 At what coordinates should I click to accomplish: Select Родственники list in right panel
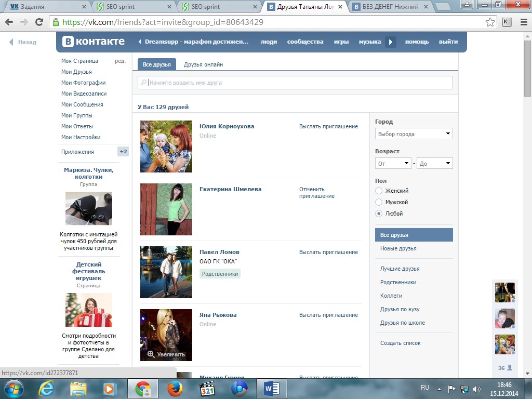398,282
